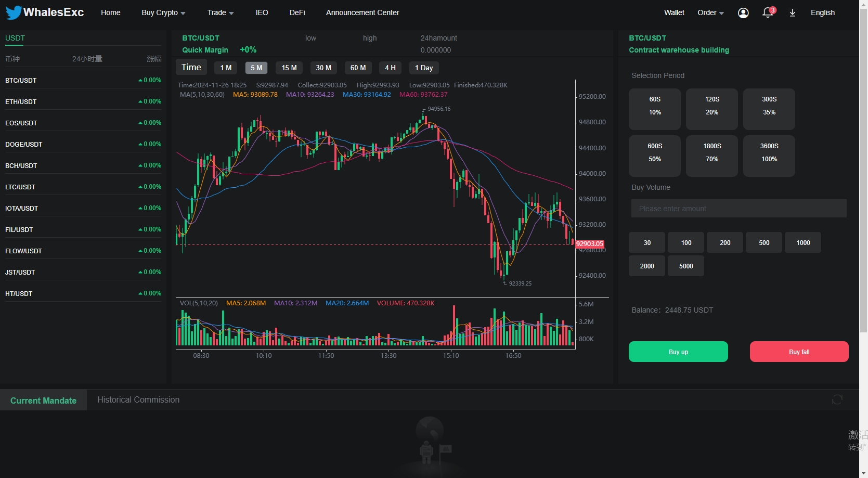The image size is (868, 478).
Task: Select the 4 H chart interval
Action: 390,68
